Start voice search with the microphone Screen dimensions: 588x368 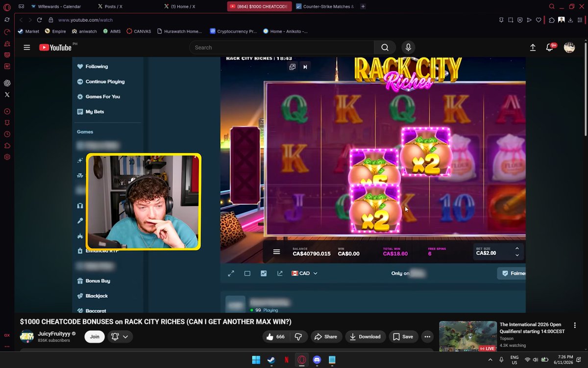(x=408, y=48)
